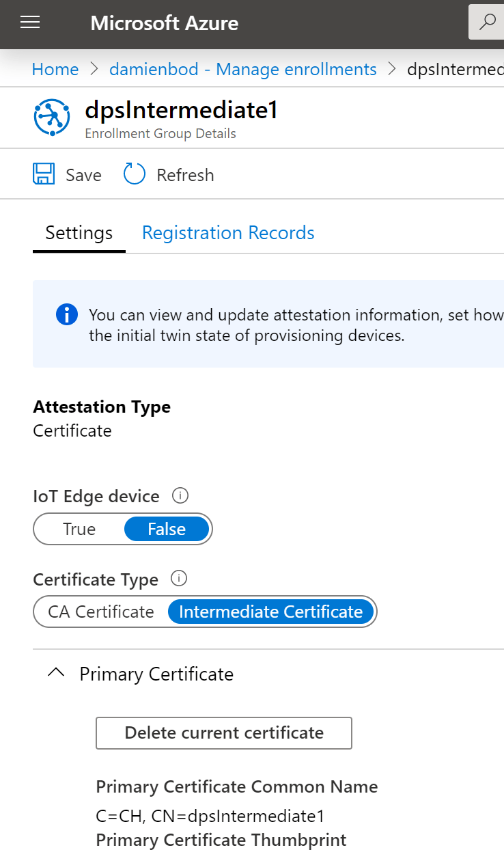Click info icon next to IoT Edge device

click(180, 495)
